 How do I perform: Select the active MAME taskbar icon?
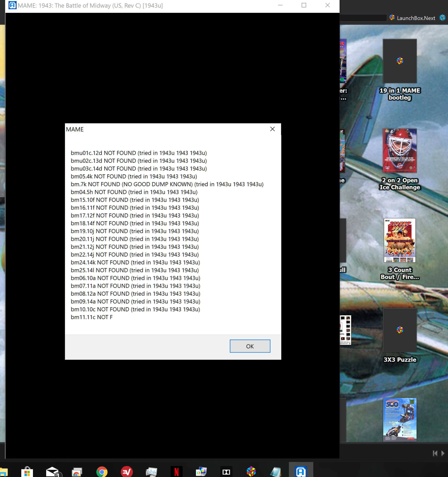301,470
